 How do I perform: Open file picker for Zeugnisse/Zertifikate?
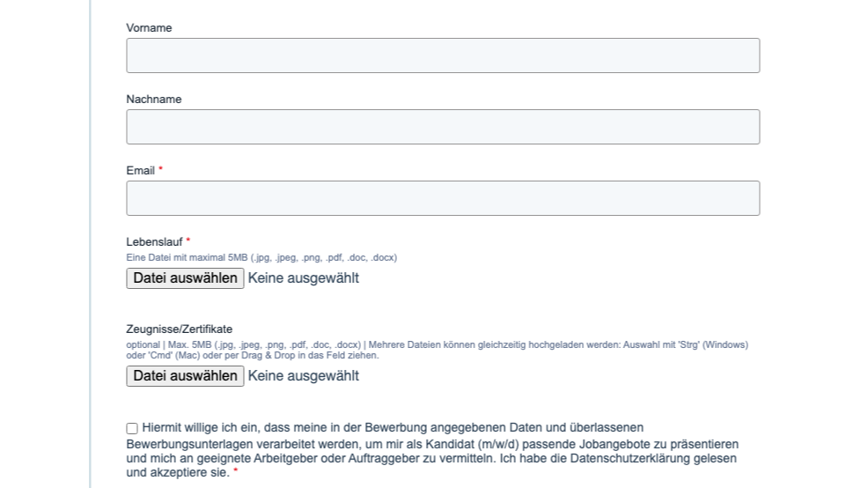click(x=185, y=376)
